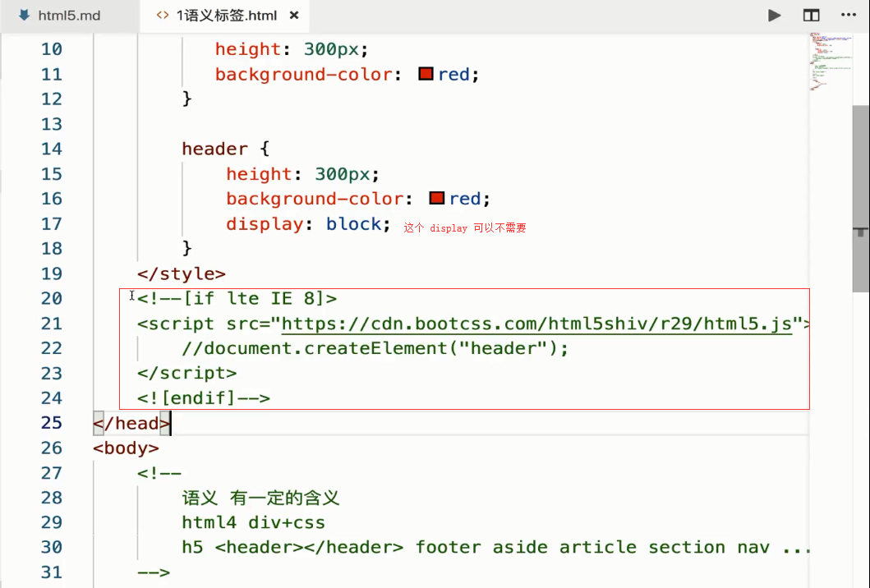The image size is (870, 588).
Task: Click the <![endif]--> comment
Action: (204, 398)
